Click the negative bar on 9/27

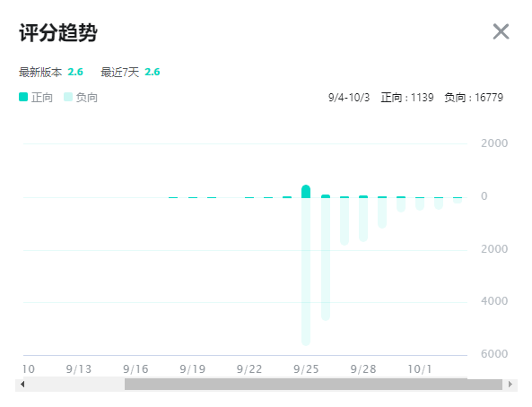pyautogui.click(x=344, y=221)
